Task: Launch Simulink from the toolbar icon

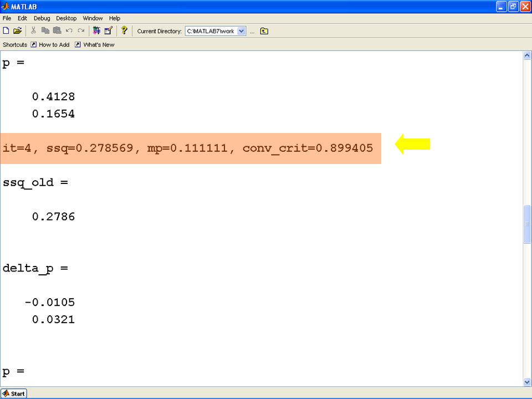Action: pos(96,31)
